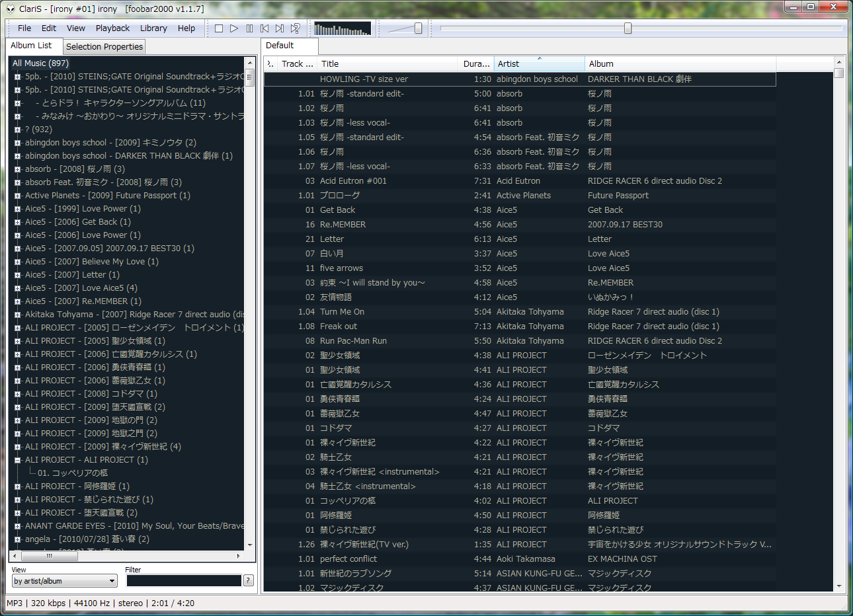
Task: Click the spectrum visualization display
Action: click(343, 28)
